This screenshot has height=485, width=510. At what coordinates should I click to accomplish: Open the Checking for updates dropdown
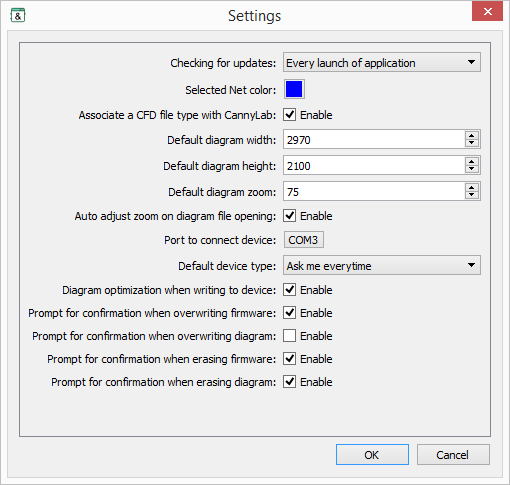tap(382, 62)
